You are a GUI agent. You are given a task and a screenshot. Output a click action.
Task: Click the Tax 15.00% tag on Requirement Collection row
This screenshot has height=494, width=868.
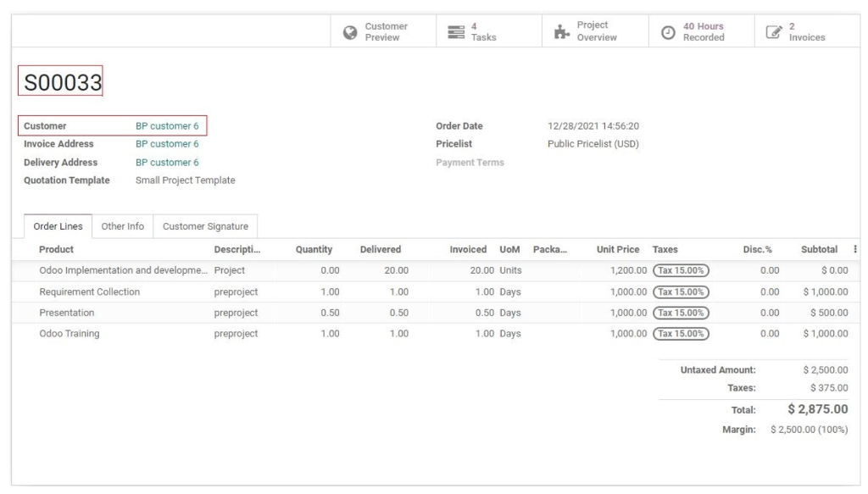(x=681, y=292)
